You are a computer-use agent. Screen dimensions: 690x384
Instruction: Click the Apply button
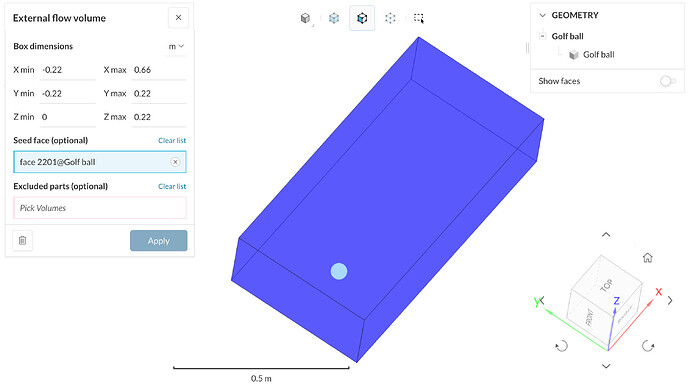158,241
